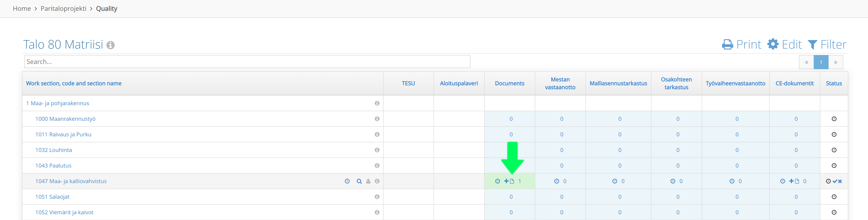
Task: Click the Print button
Action: tap(741, 44)
